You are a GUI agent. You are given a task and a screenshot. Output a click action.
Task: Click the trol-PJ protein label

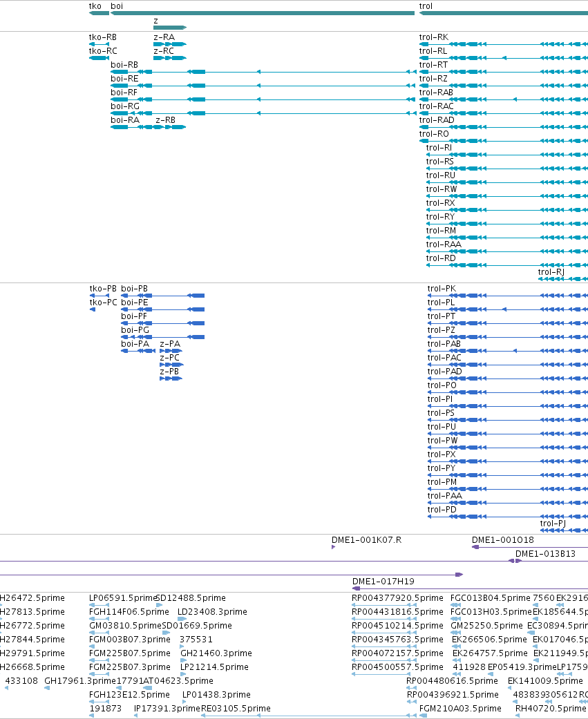tap(553, 524)
